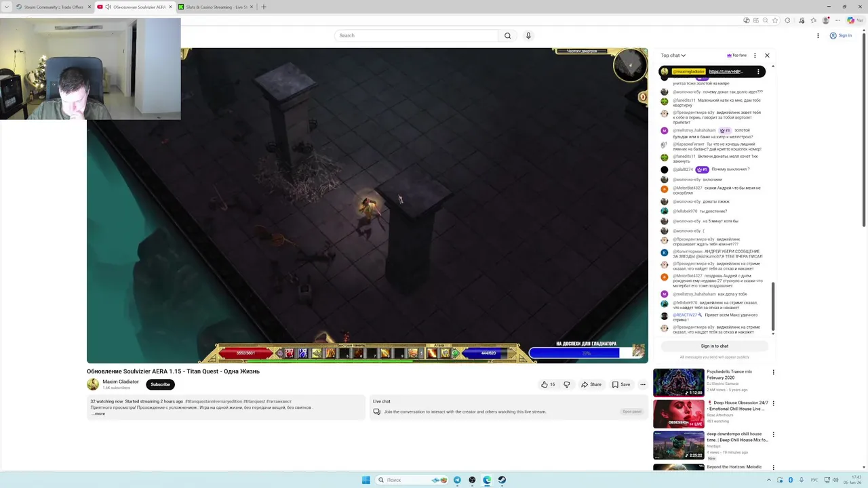Open Psychedelic Trance mix thumbnail
The width and height of the screenshot is (868, 488).
(x=678, y=382)
